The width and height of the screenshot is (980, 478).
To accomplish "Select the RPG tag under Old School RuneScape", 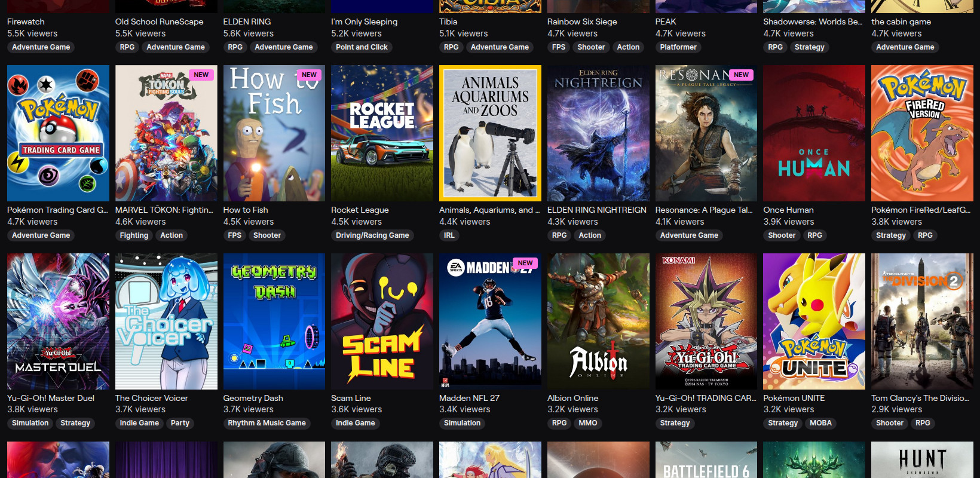I will (127, 47).
